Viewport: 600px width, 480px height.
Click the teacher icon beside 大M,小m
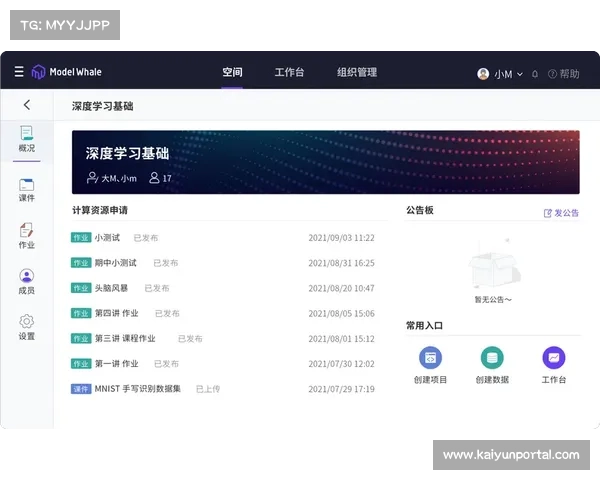point(92,178)
